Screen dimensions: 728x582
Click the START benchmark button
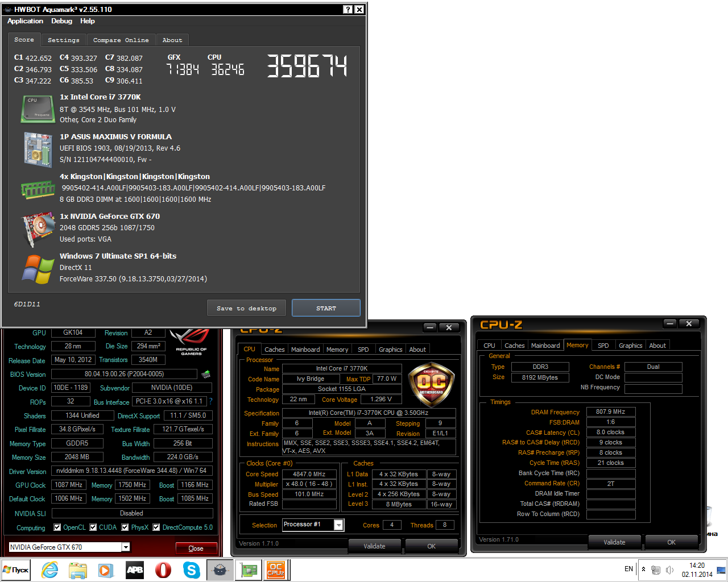(x=326, y=308)
